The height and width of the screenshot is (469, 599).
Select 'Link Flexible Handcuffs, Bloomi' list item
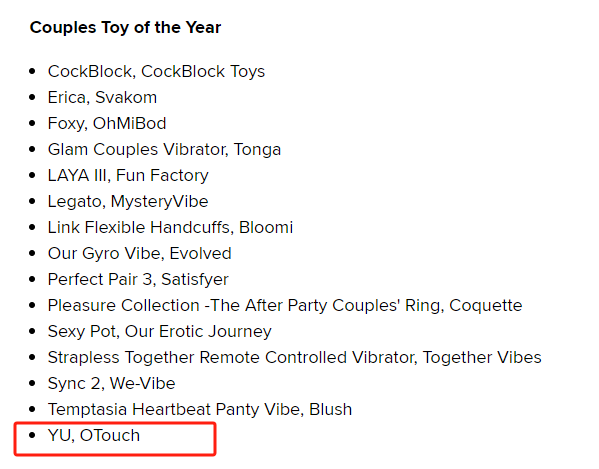point(170,227)
